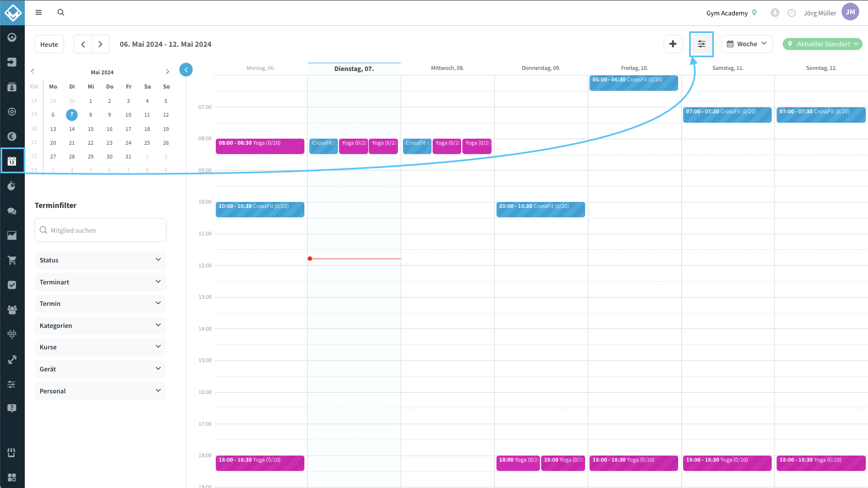This screenshot has width=868, height=488.
Task: Open the euro finance icon in sidebar
Action: pos(12,136)
